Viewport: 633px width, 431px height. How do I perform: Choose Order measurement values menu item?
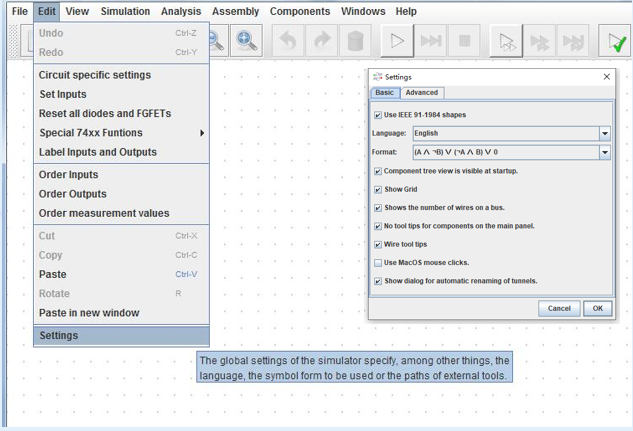click(121, 213)
